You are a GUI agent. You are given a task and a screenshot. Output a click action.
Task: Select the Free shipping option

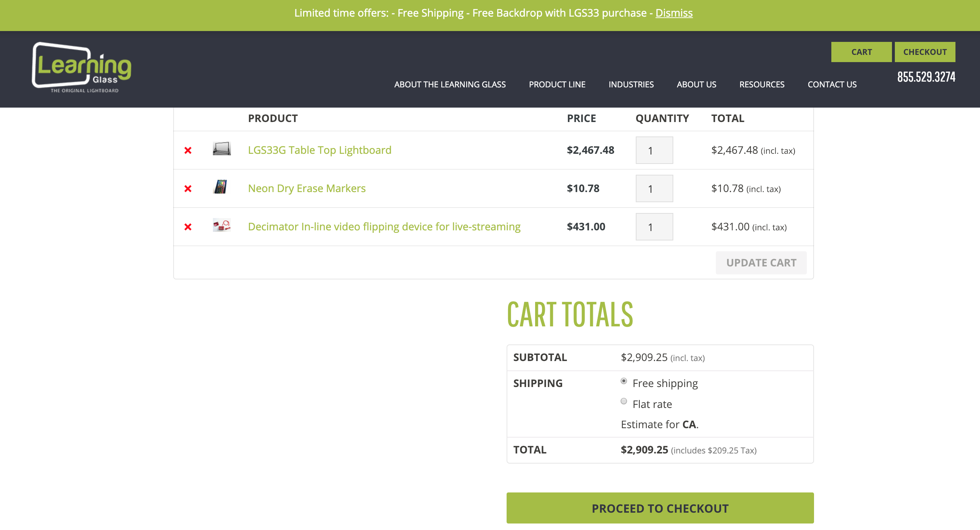[x=624, y=381]
